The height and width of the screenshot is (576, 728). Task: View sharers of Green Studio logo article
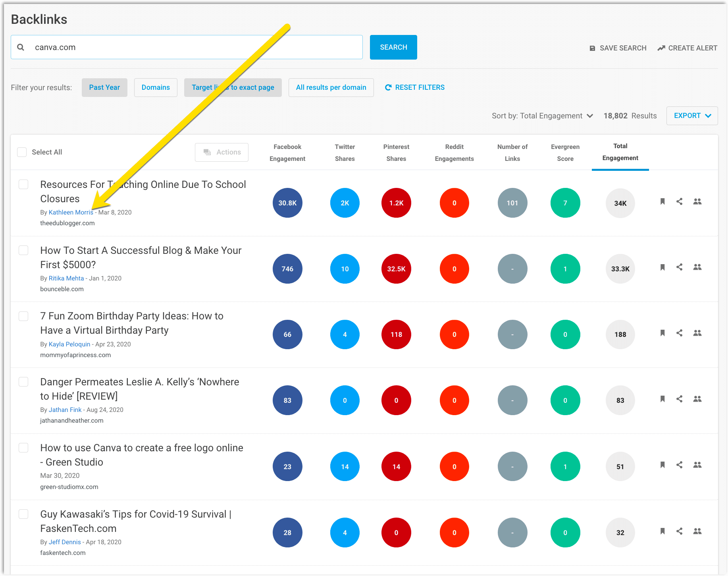click(697, 465)
